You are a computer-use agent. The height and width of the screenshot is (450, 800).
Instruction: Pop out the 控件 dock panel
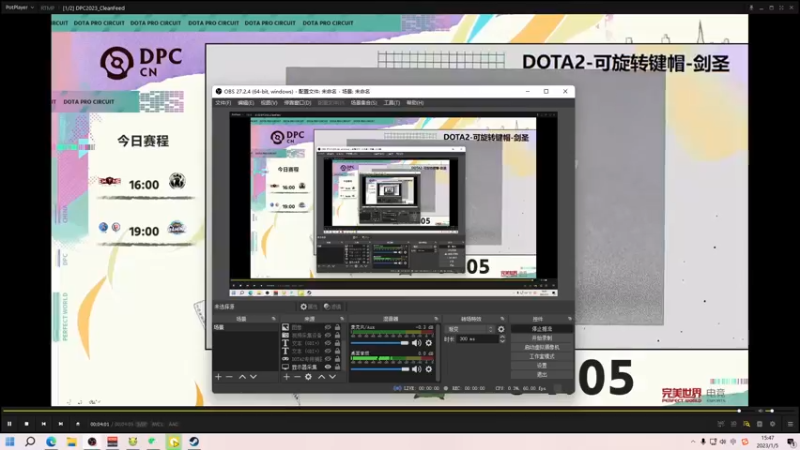click(569, 319)
